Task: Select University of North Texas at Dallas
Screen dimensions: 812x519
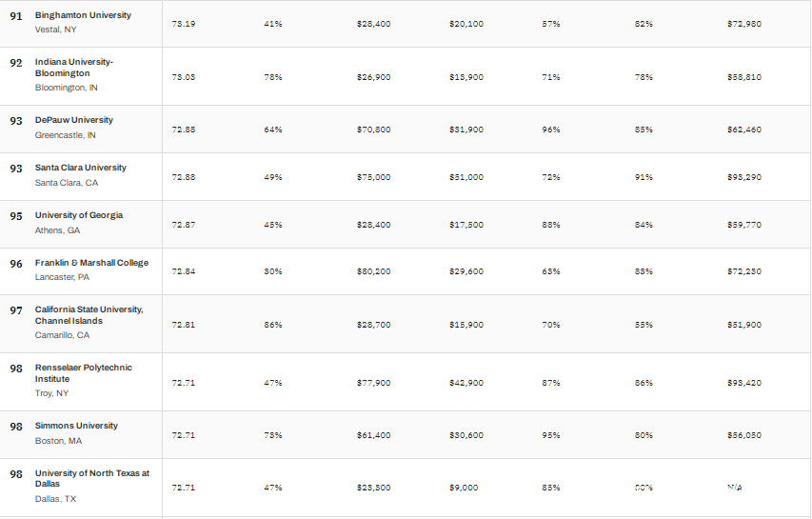Action: click(x=92, y=478)
